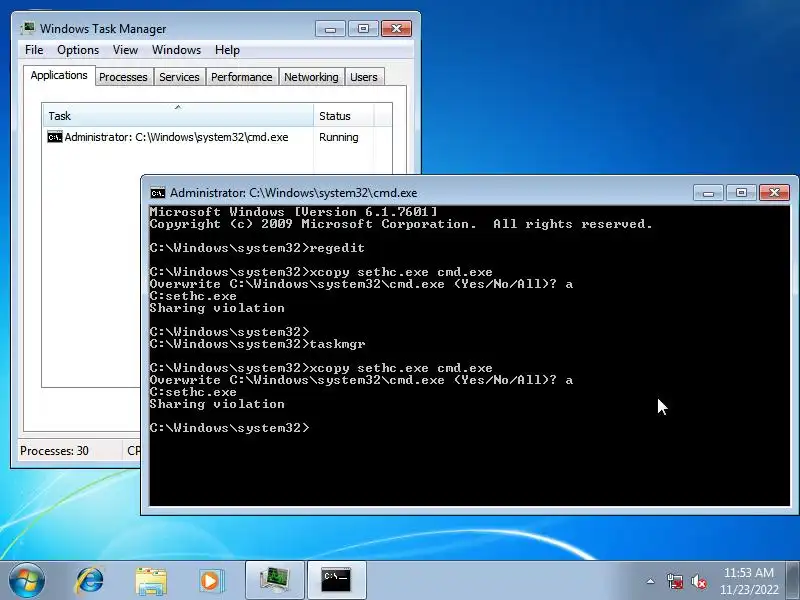Image resolution: width=800 pixels, height=600 pixels.
Task: Sort by the Task column header
Action: (x=178, y=116)
